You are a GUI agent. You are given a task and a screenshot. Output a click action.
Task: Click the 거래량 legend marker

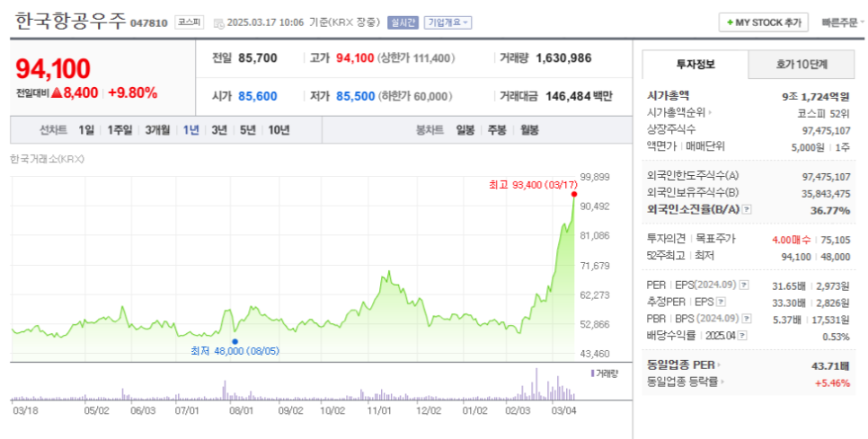point(592,373)
